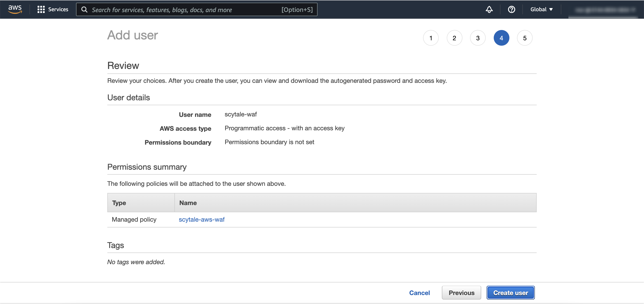Click the Add user page title
The width and height of the screenshot is (644, 304).
point(133,35)
